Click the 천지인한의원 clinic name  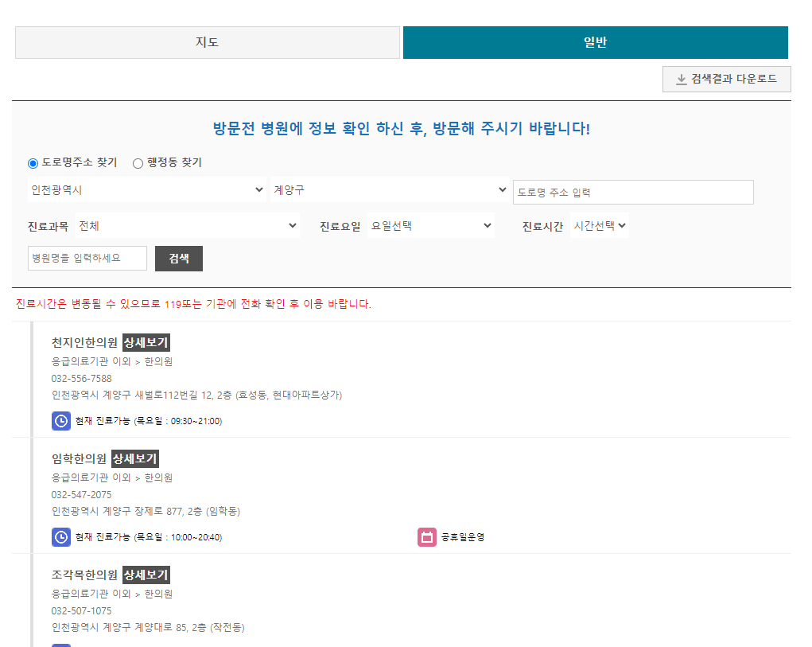[84, 342]
